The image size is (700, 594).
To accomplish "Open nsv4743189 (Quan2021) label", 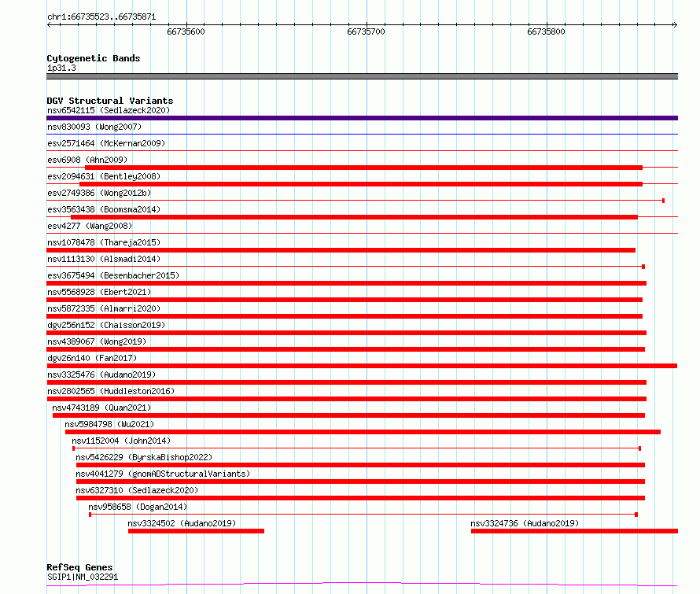I will pyautogui.click(x=101, y=408).
